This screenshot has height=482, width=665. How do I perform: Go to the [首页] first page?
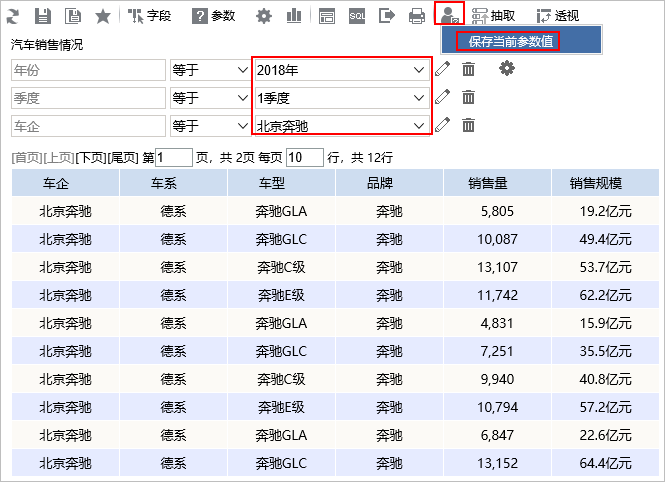coord(27,158)
